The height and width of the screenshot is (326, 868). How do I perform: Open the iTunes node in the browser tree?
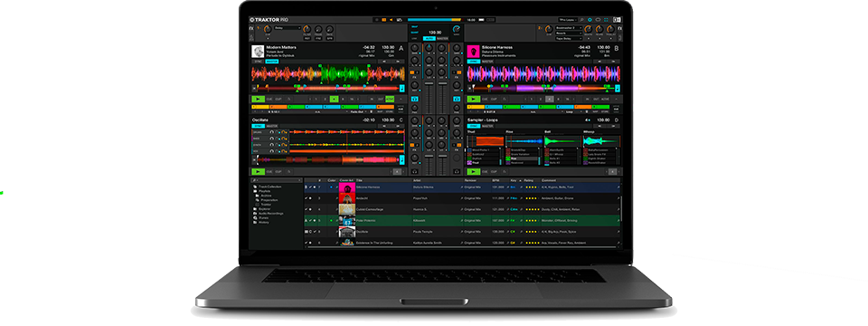click(263, 218)
